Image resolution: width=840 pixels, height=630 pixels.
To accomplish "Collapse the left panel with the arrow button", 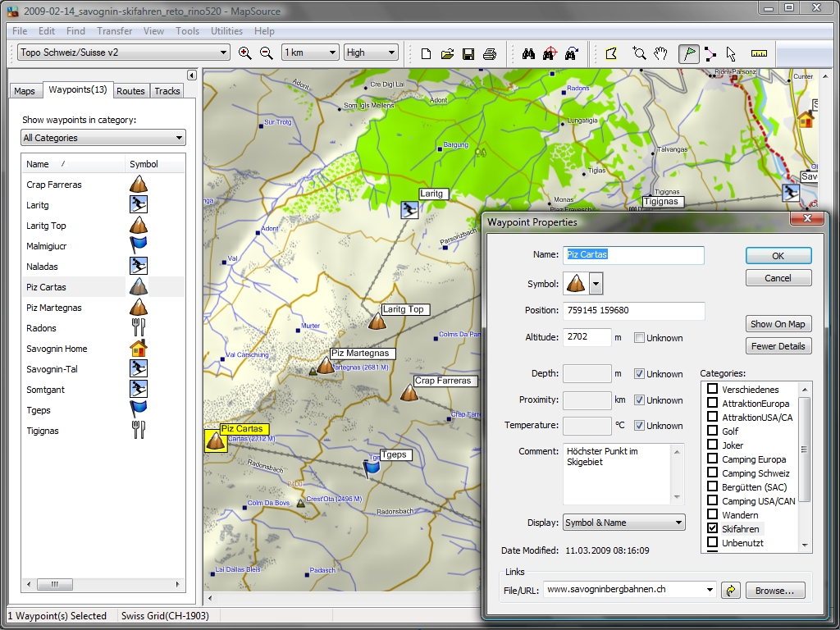I will point(192,75).
